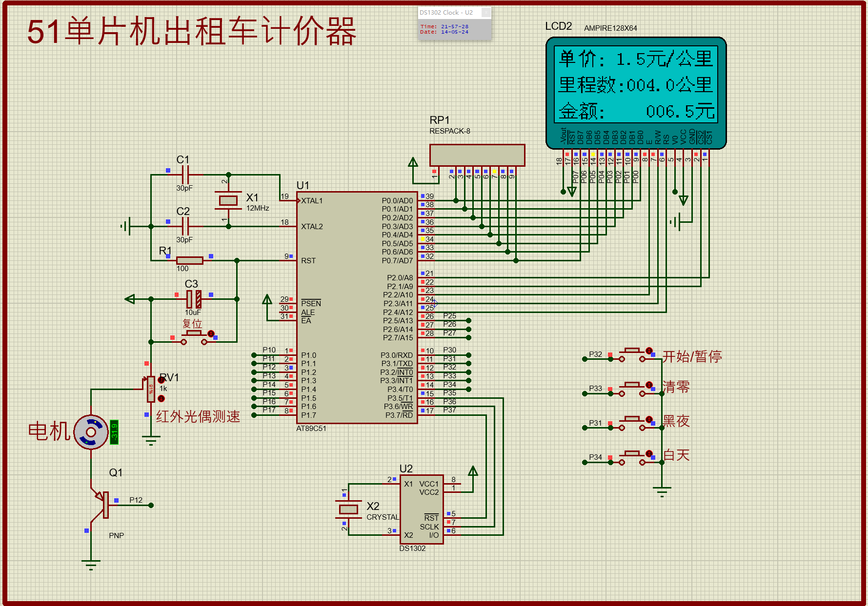This screenshot has height=606, width=868.
Task: Click the CRYSTAL value text at X2
Action: pyautogui.click(x=383, y=517)
